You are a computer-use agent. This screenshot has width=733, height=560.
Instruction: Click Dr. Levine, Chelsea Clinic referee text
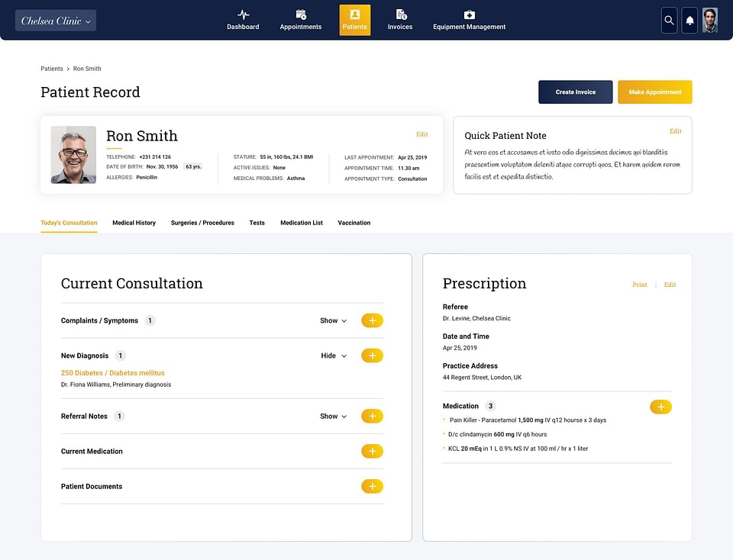point(476,319)
